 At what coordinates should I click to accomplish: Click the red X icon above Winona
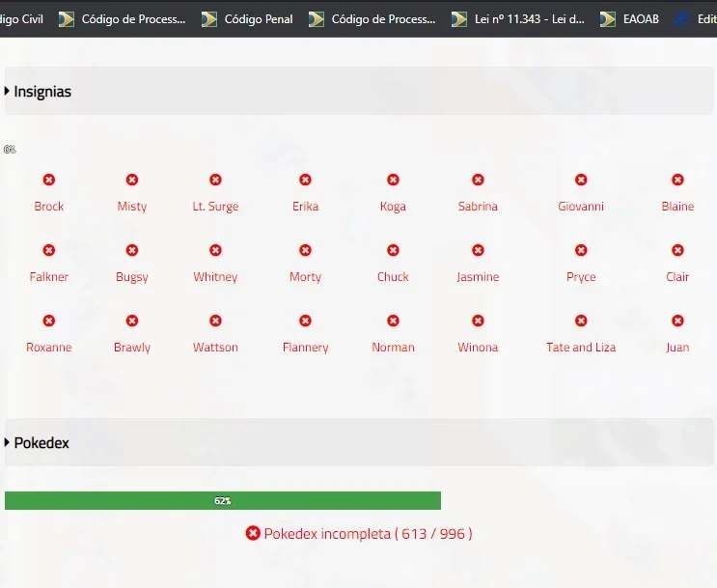click(478, 321)
